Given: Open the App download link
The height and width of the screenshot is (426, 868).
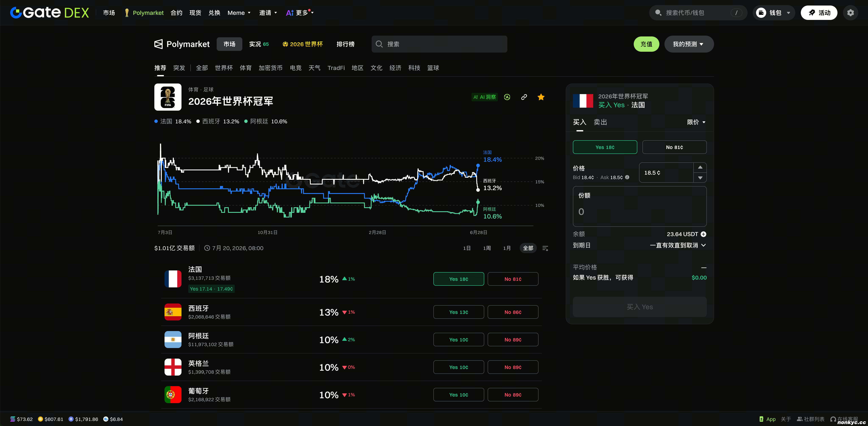Looking at the screenshot, I should click(767, 419).
